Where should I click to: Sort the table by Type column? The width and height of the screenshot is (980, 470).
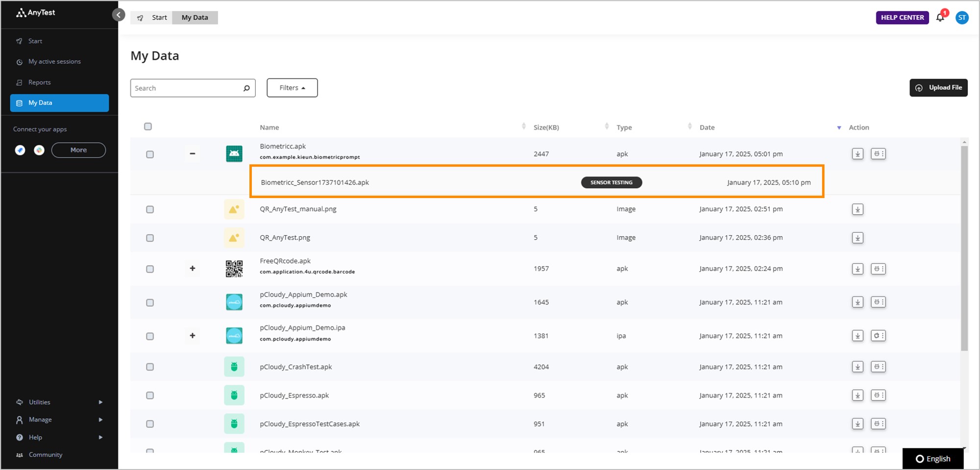coord(689,126)
